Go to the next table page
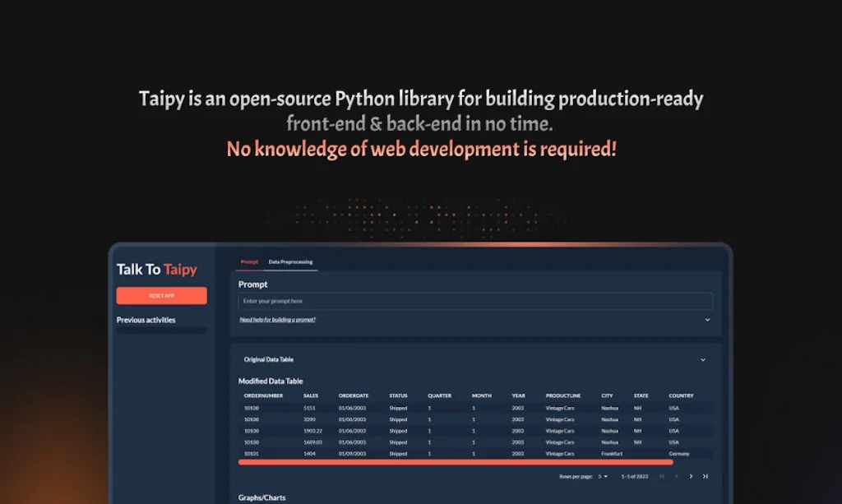Screen dimensions: 842x504 pos(692,475)
